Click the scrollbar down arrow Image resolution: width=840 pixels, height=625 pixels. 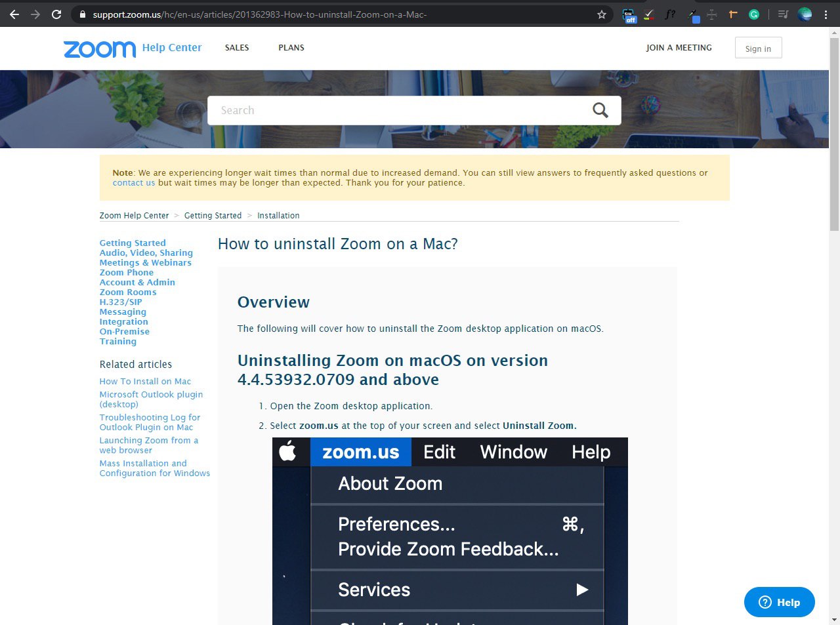[834, 620]
